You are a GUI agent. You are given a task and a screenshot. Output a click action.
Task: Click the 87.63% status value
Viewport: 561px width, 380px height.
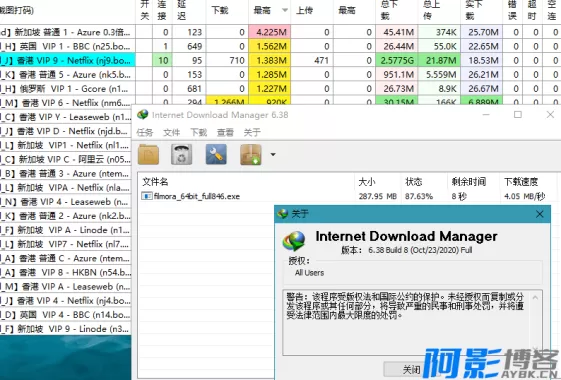click(419, 196)
